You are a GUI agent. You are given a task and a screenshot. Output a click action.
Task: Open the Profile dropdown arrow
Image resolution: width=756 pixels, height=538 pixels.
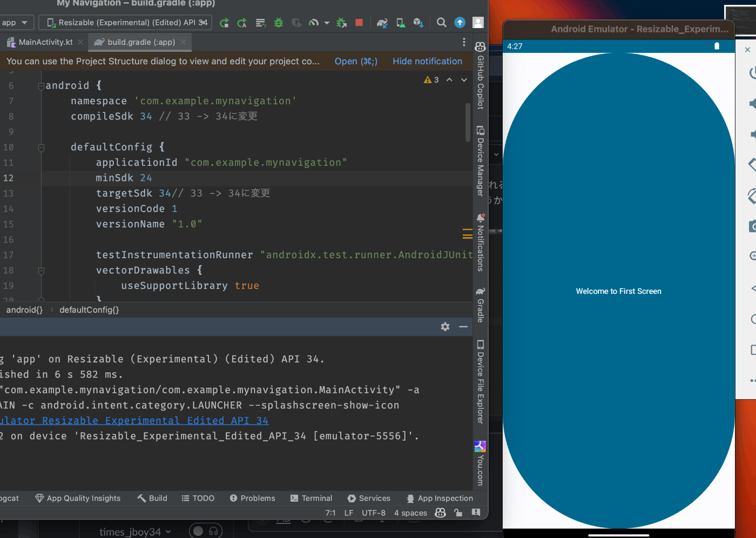coord(327,23)
